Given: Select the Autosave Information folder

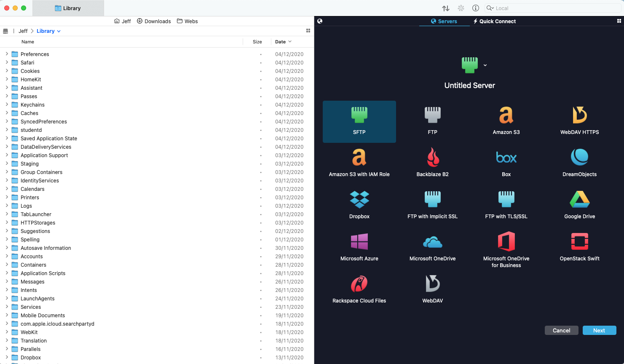Looking at the screenshot, I should (157, 248).
